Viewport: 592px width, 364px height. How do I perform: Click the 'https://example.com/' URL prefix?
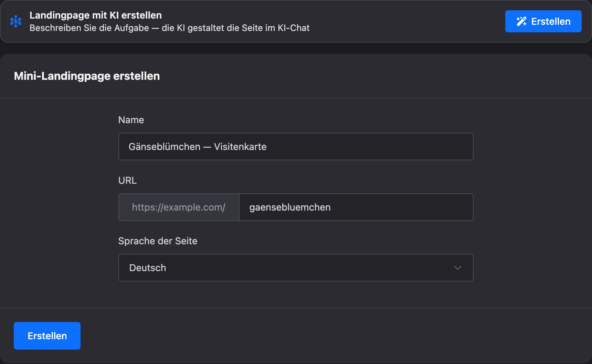(179, 207)
